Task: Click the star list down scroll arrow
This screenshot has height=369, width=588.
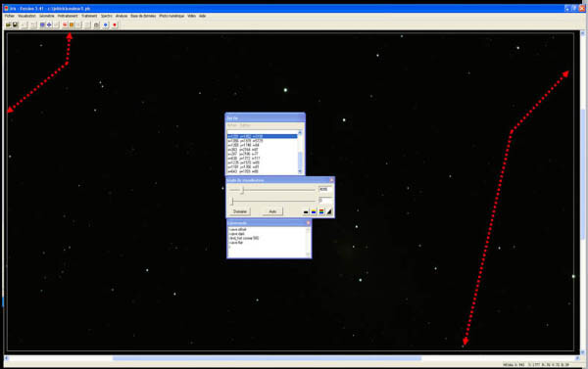Action: coord(300,171)
